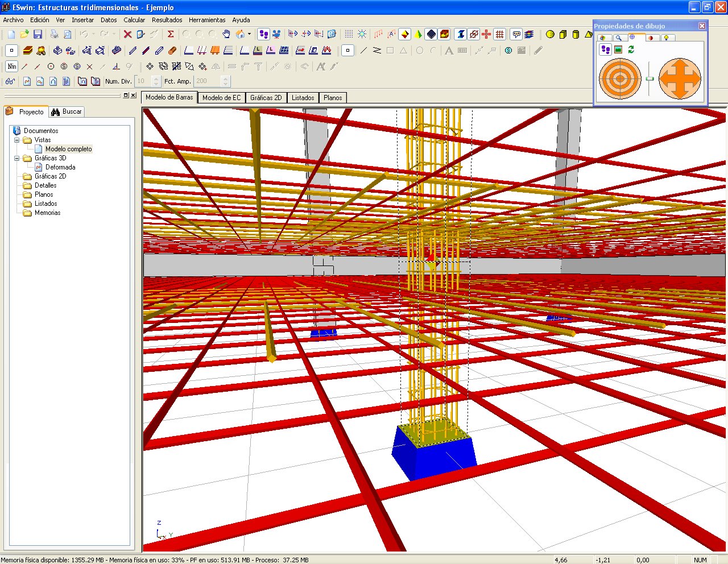Save project with the floppy disk icon
The height and width of the screenshot is (564, 728).
[x=38, y=35]
